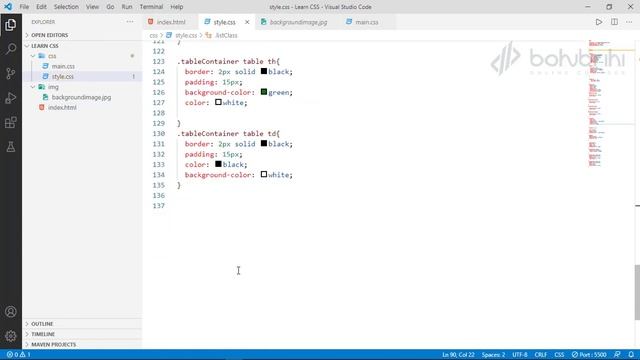Change indentation via Spaces: 2
The image size is (640, 360).
click(493, 355)
